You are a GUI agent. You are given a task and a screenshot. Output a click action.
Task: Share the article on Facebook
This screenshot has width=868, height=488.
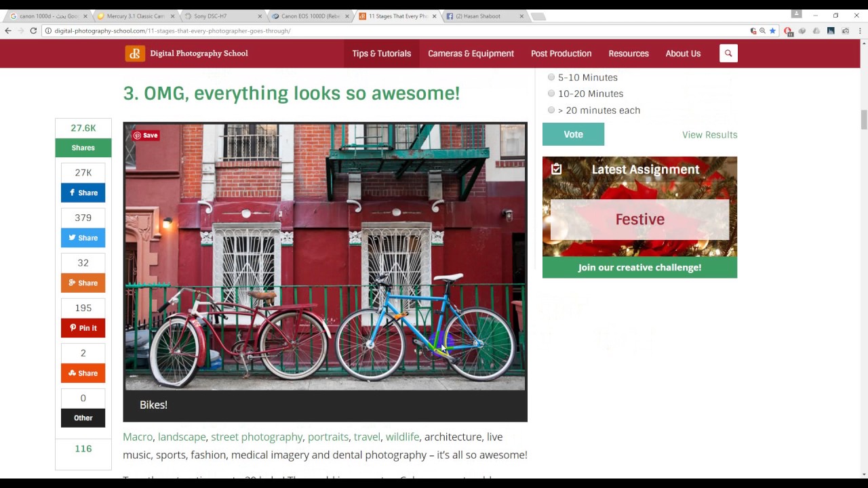pyautogui.click(x=83, y=192)
